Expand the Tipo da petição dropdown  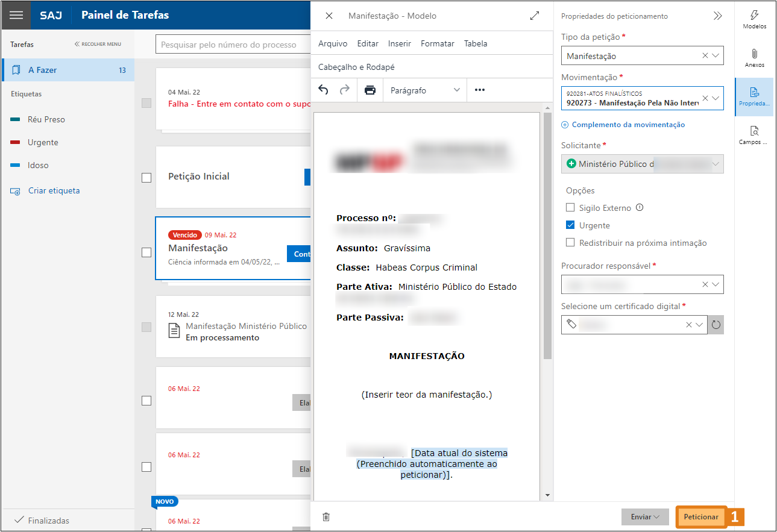(716, 55)
